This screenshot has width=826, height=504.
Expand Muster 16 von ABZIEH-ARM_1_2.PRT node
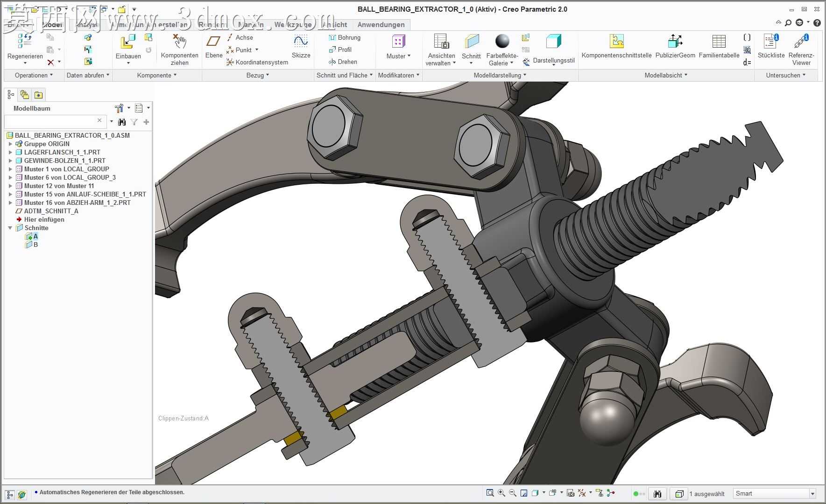click(10, 203)
